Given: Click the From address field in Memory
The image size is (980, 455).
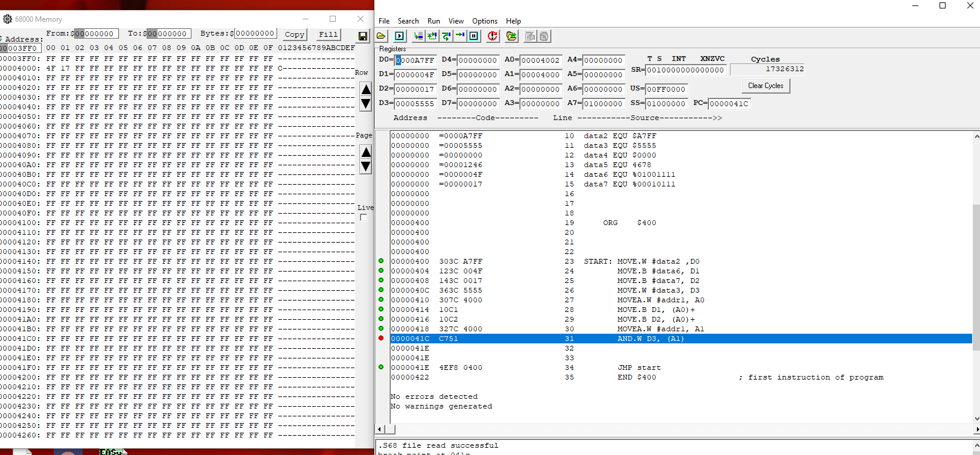Looking at the screenshot, I should tap(97, 34).
